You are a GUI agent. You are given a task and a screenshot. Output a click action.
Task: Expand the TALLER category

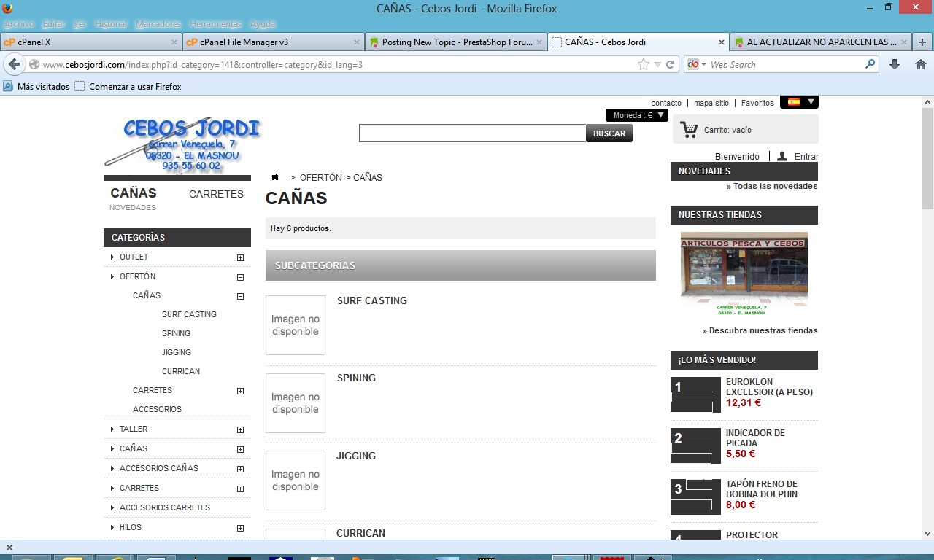coord(240,429)
